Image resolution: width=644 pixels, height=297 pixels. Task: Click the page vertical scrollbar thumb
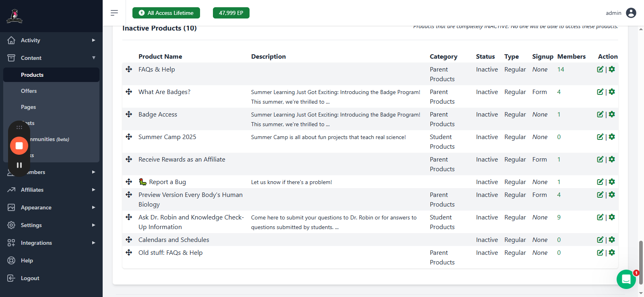click(641, 262)
